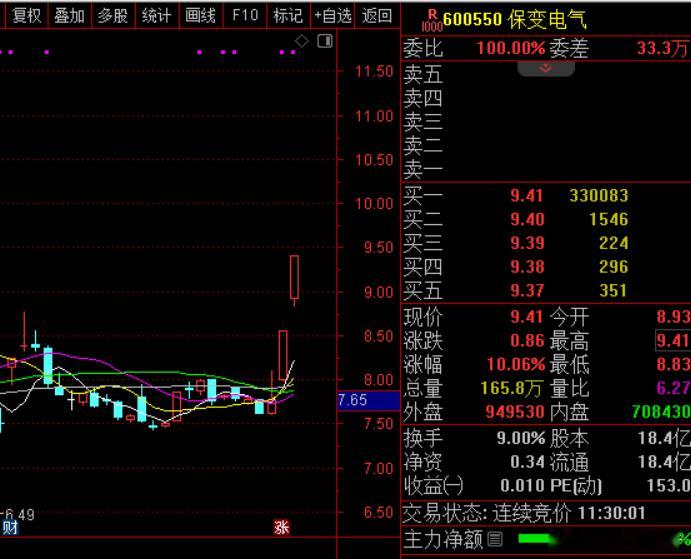Select the 叠加 overlay toolbar option
Image resolution: width=691 pixels, height=559 pixels.
(x=69, y=16)
